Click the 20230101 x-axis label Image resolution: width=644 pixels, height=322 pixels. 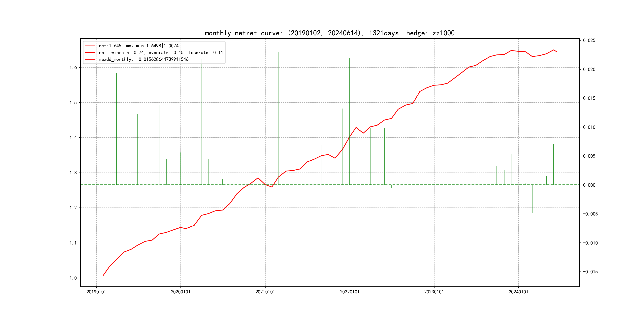coord(434,292)
